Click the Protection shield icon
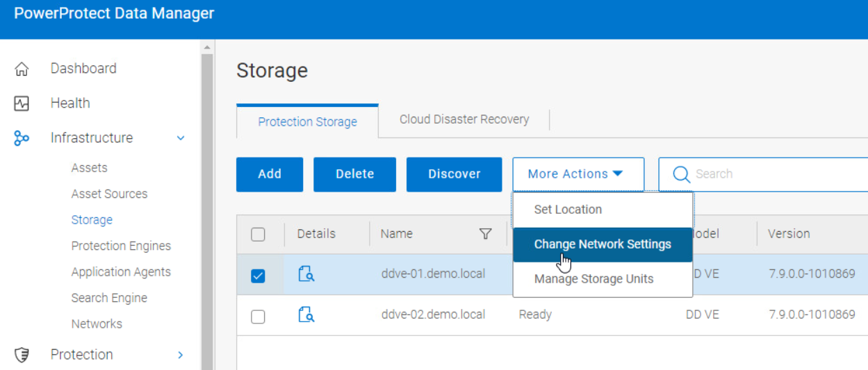The image size is (868, 370). click(x=22, y=355)
